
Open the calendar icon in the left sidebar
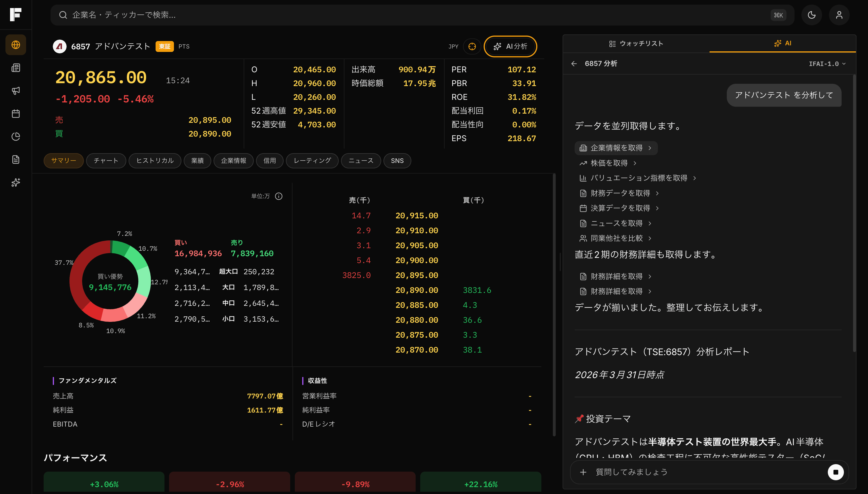[15, 114]
